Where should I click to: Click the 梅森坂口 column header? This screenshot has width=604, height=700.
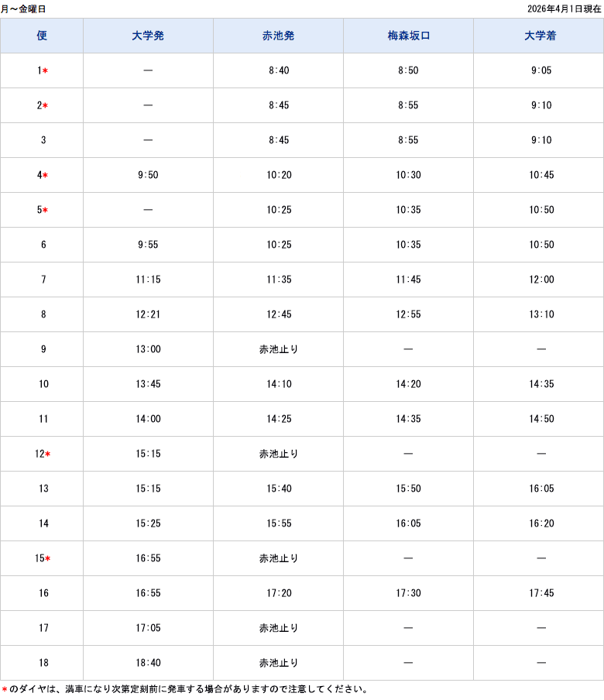408,36
